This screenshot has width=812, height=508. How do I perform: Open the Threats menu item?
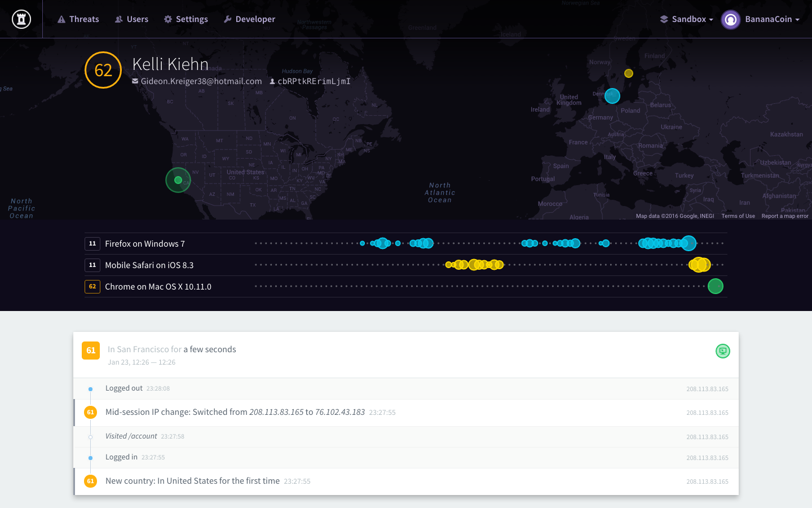tap(78, 19)
